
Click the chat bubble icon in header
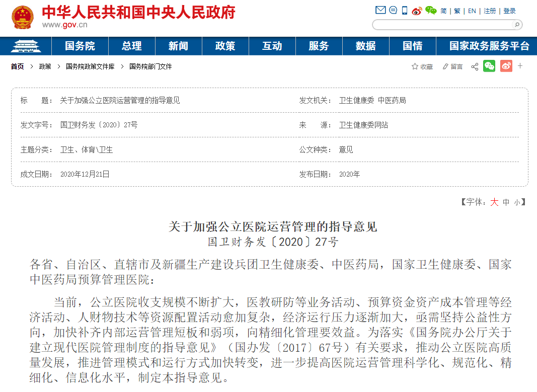tap(393, 10)
